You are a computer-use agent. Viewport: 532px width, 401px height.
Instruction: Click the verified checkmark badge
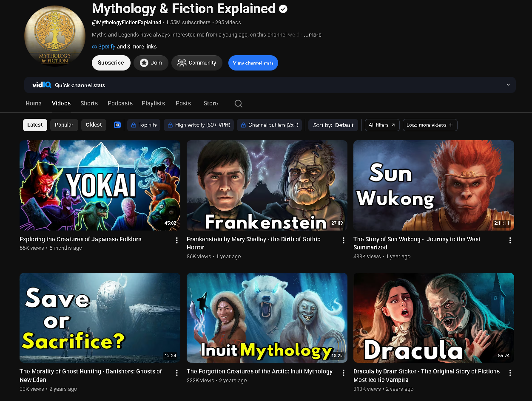click(x=283, y=8)
